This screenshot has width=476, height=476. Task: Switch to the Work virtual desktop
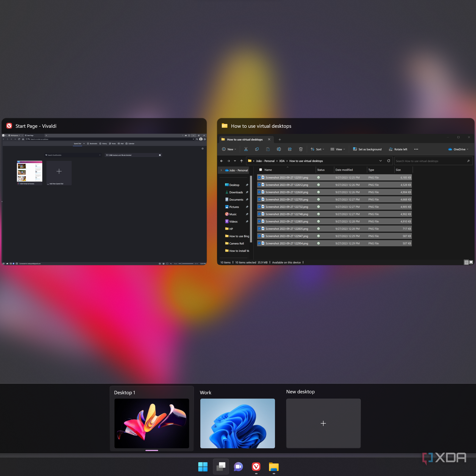pos(237,423)
